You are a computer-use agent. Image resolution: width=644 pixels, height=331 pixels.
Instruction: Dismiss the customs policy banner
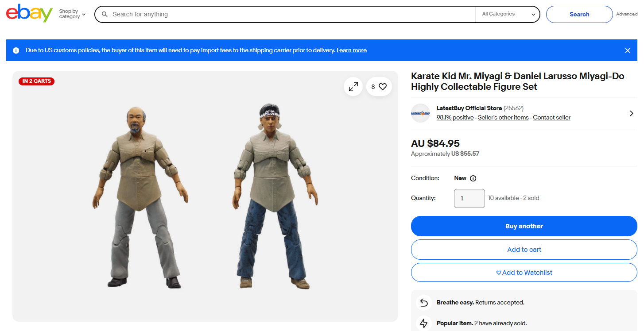click(627, 50)
